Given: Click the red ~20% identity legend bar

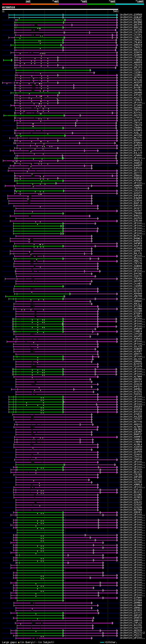Looking at the screenshot, I should coord(16,4).
